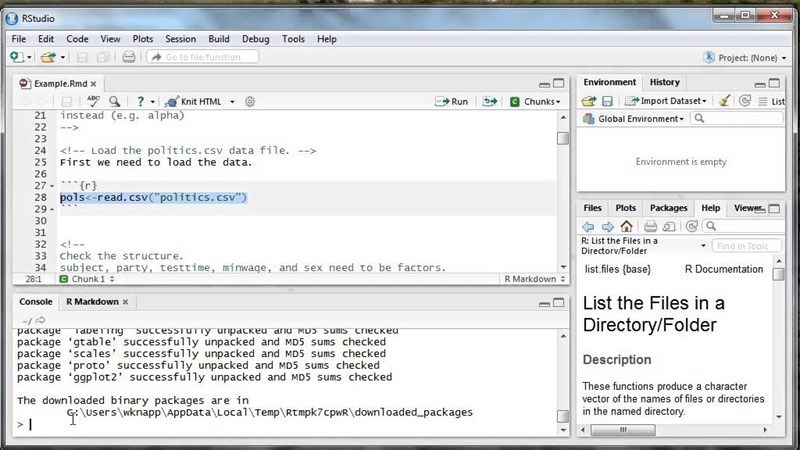Toggle the fold arrow at line 29

52,209
